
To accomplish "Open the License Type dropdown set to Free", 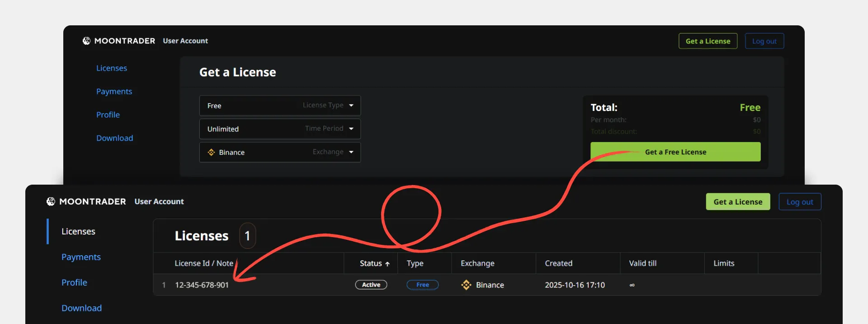I will click(280, 105).
